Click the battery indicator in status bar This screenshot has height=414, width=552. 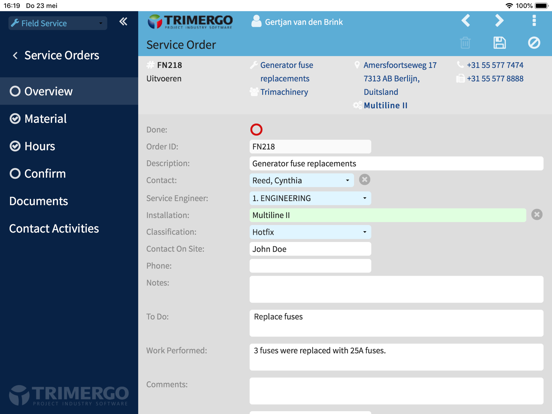click(541, 6)
